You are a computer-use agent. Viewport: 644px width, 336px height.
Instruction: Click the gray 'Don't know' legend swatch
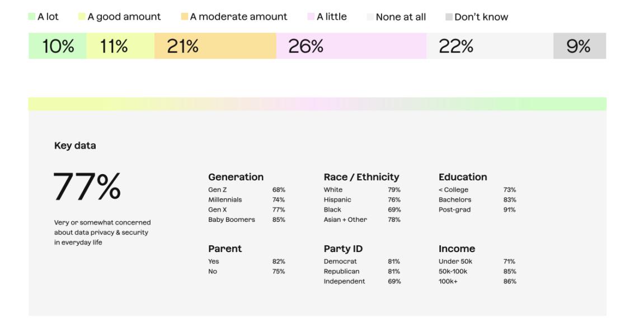pos(449,17)
